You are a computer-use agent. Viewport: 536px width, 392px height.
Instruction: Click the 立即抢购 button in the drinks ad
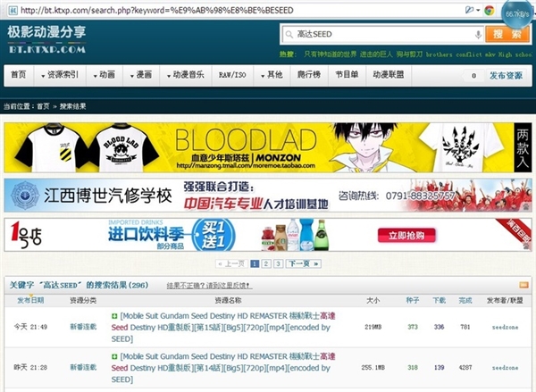click(406, 236)
